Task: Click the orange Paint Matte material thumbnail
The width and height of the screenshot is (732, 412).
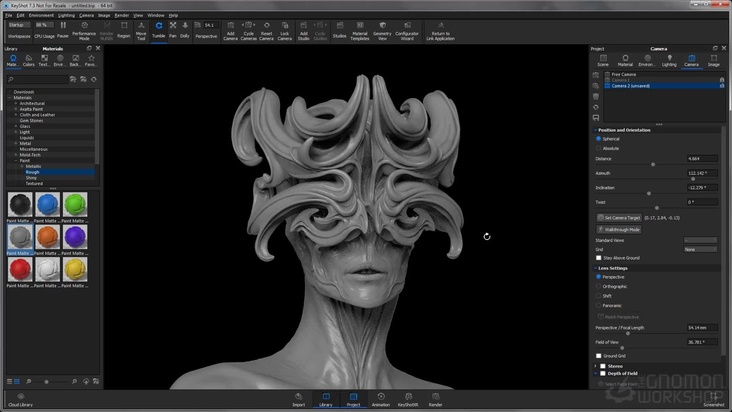Action: (47, 237)
